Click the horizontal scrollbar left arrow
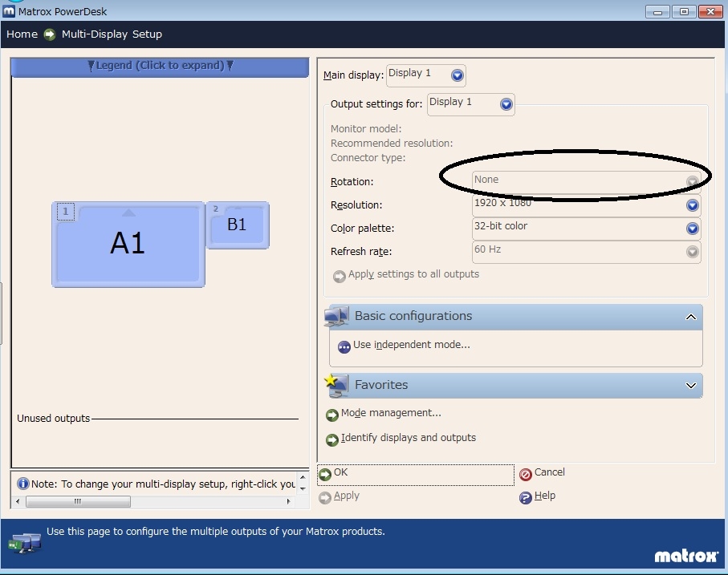This screenshot has width=728, height=575. [x=18, y=501]
